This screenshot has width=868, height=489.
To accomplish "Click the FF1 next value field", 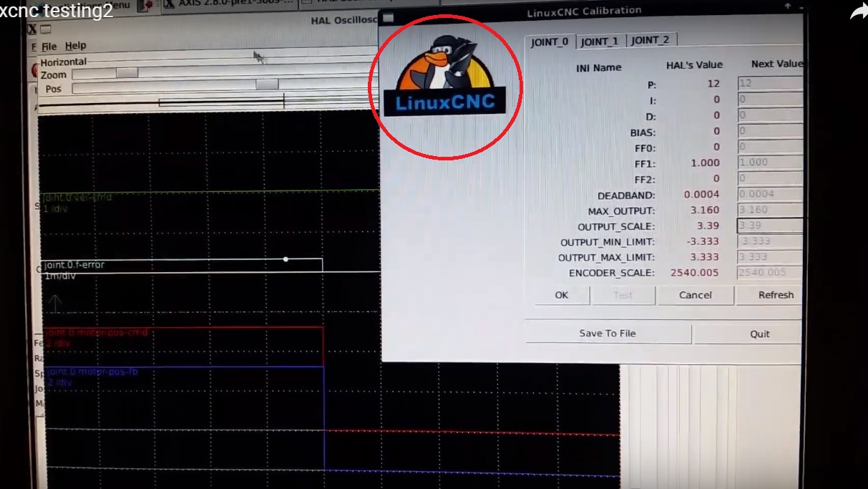I will 770,163.
